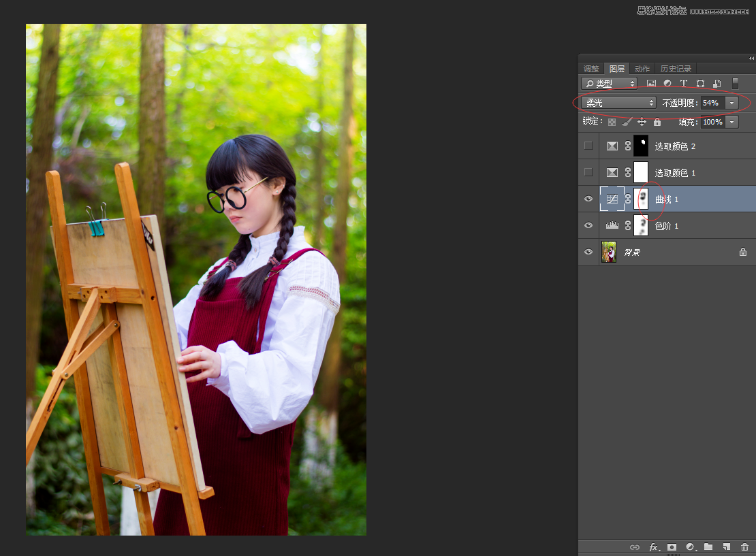756x556 pixels.
Task: Open the new adjustment layer menu icon
Action: 691,546
